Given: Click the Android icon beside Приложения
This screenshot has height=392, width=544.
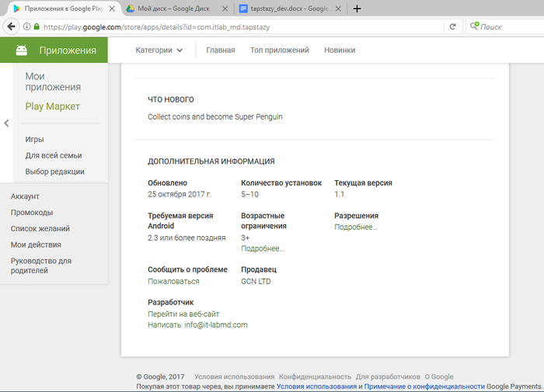Looking at the screenshot, I should (x=22, y=50).
